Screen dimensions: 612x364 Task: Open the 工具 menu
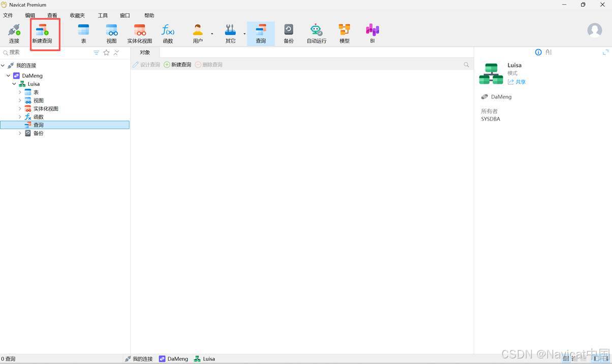point(103,16)
